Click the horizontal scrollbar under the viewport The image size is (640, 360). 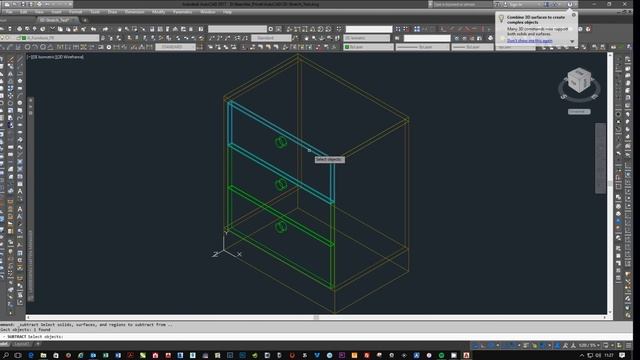click(316, 317)
